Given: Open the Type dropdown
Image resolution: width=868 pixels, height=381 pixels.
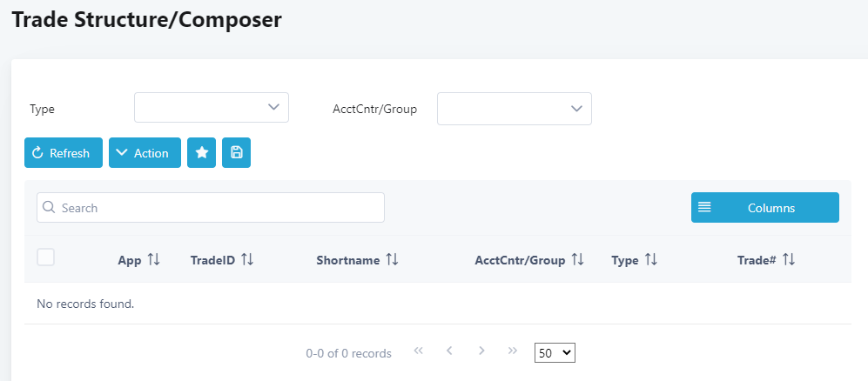Looking at the screenshot, I should click(x=211, y=108).
